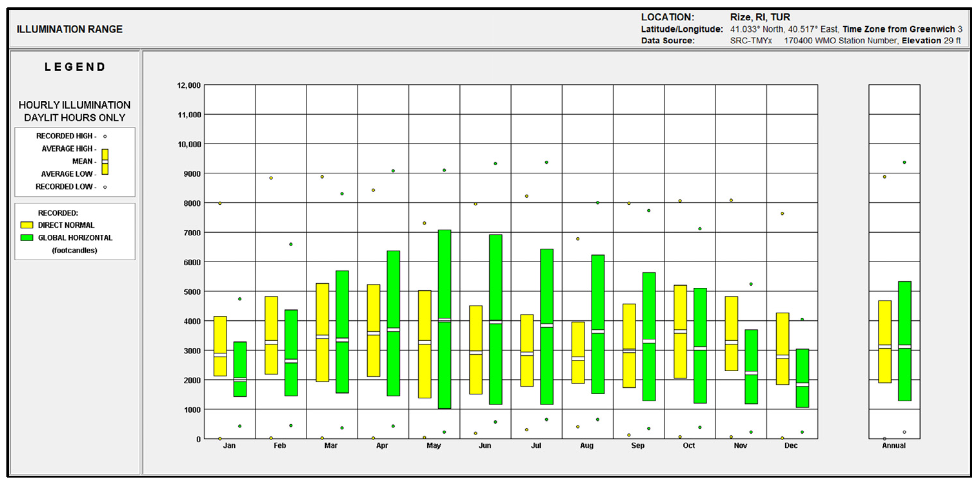This screenshot has height=484, width=980.
Task: Click the Recorded Low legend marker circle
Action: [x=105, y=187]
